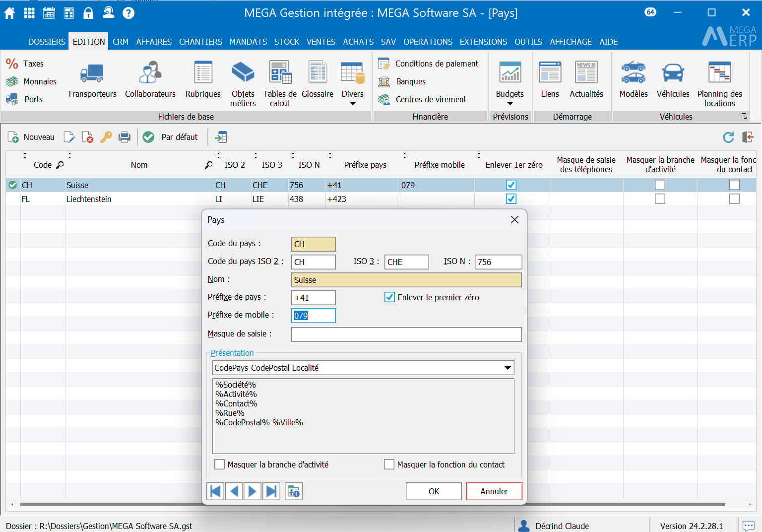Click the Objets métiers cube icon
Image resolution: width=762 pixels, height=532 pixels.
(243, 72)
